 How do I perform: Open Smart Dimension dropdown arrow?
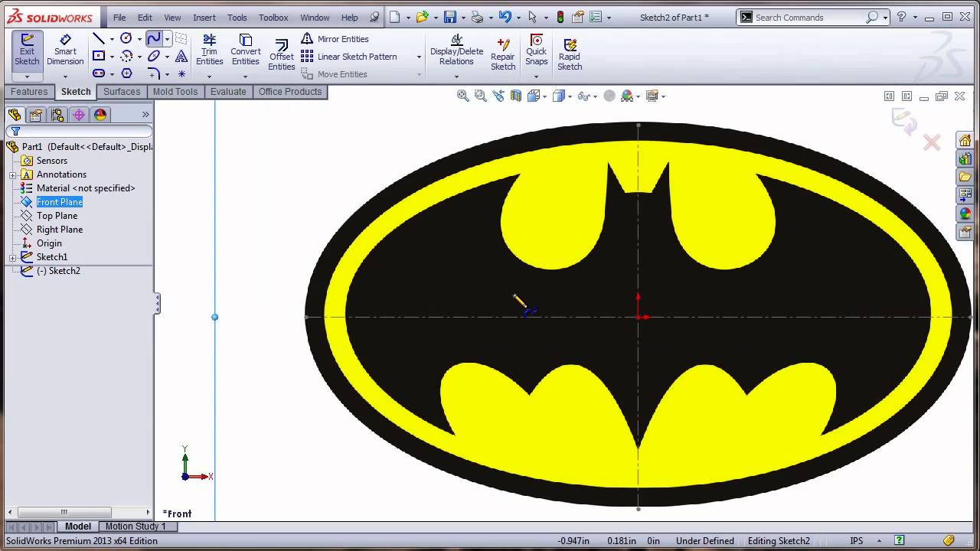[x=65, y=77]
